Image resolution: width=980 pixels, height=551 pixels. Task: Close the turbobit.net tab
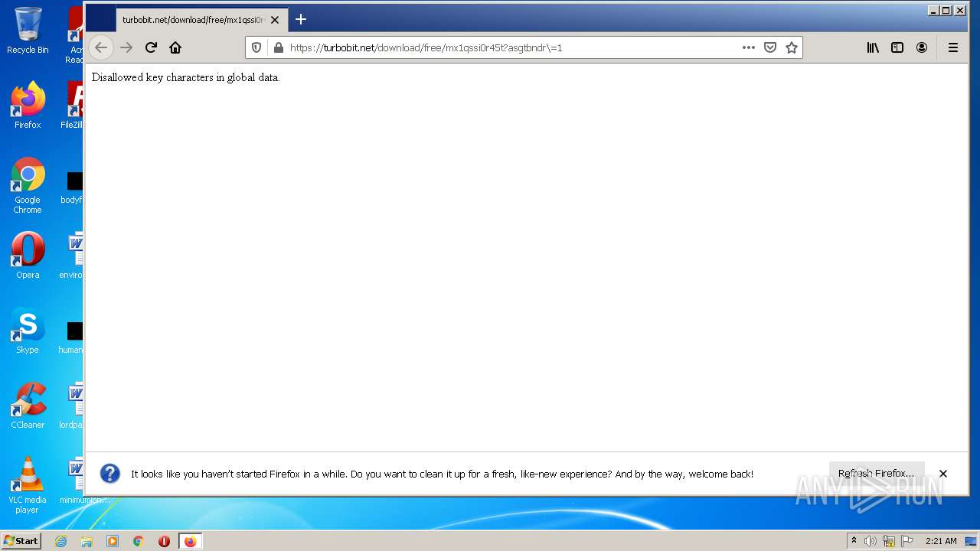point(275,20)
